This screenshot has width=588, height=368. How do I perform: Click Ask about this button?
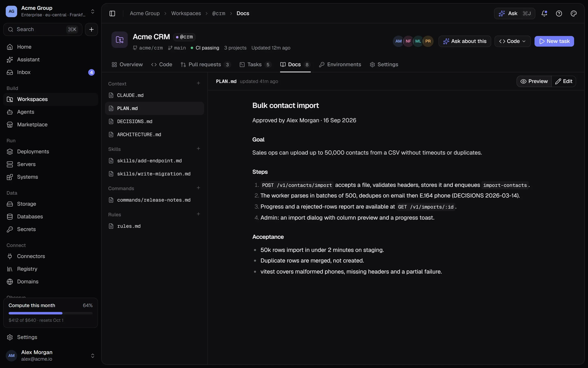465,41
